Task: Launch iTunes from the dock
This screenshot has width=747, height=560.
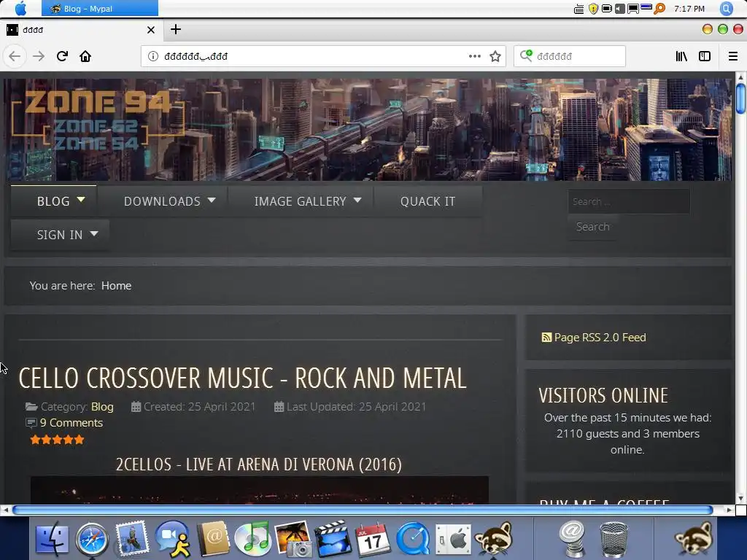Action: click(252, 539)
